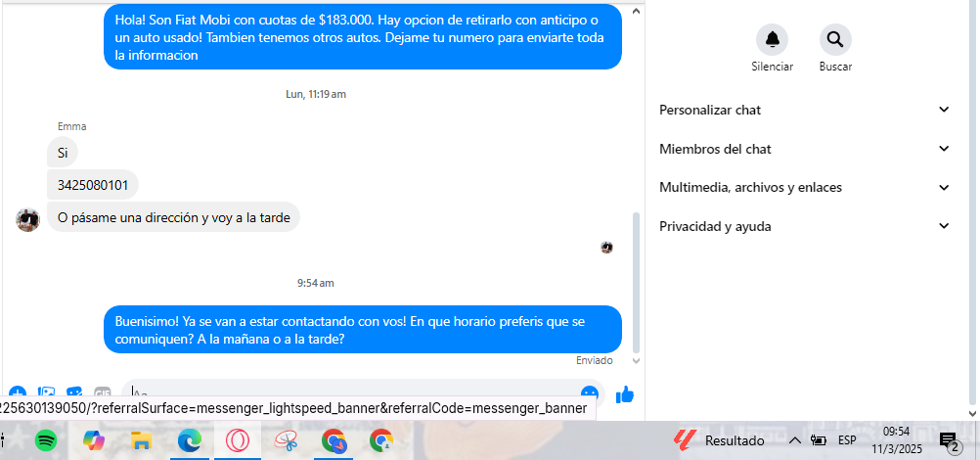Attach a photo with the image icon
This screenshot has width=980, height=460.
coord(46,393)
